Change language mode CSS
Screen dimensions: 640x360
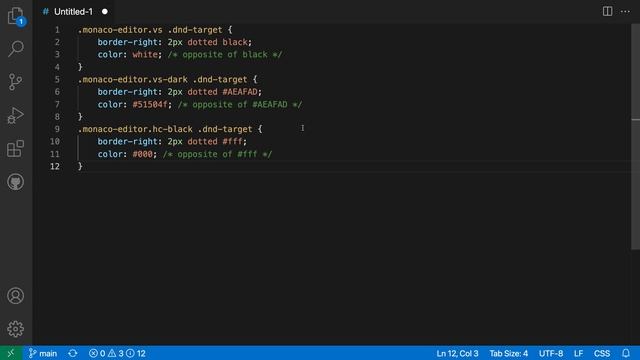coord(602,353)
